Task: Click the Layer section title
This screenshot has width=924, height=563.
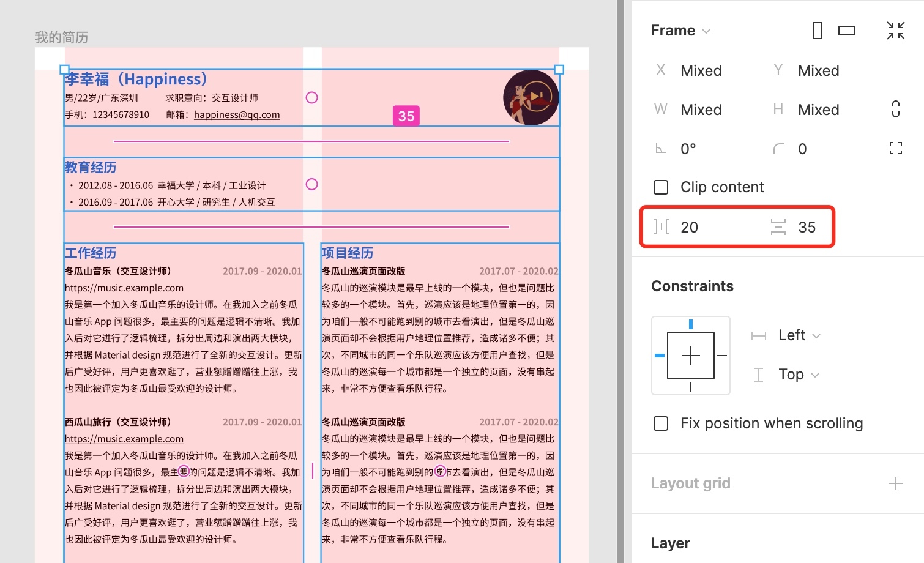Action: pyautogui.click(x=671, y=543)
